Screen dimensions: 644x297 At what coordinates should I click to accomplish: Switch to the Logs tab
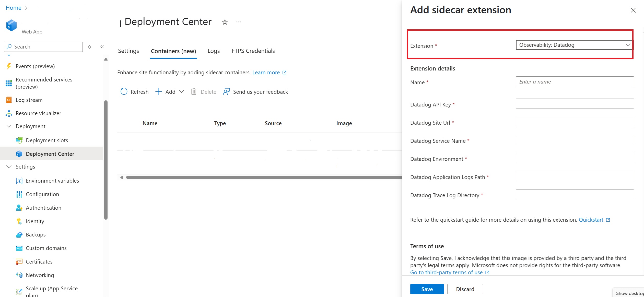pyautogui.click(x=214, y=51)
